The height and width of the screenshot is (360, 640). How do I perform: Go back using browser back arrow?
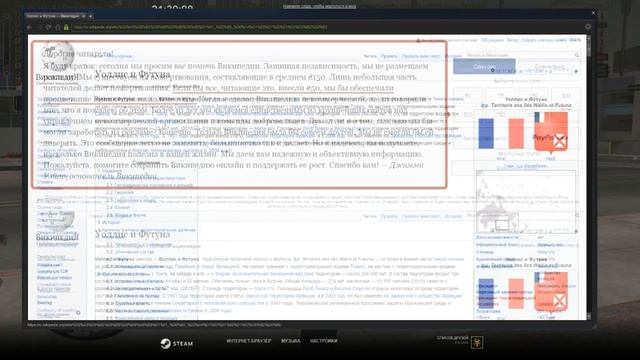click(30, 27)
